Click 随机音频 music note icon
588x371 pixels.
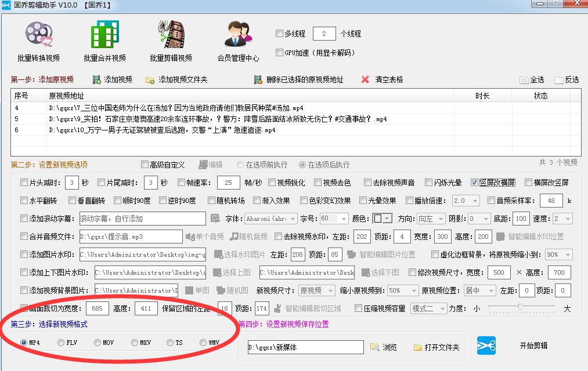[234, 237]
